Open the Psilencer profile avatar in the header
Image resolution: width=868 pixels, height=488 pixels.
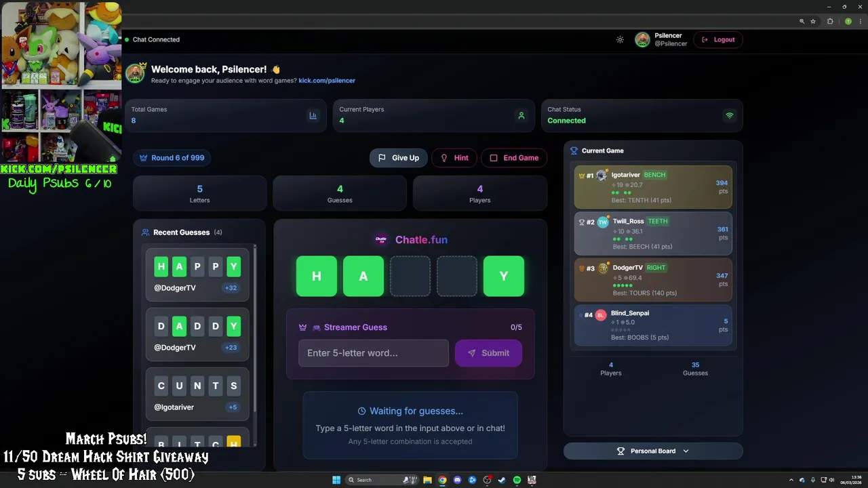click(x=642, y=39)
